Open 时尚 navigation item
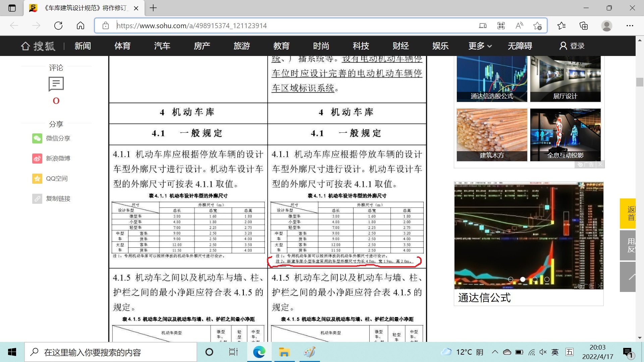This screenshot has width=644, height=362. [321, 46]
